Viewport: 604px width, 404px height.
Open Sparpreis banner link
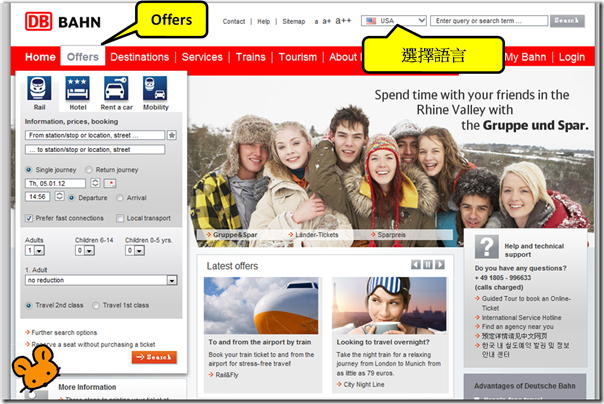click(391, 235)
